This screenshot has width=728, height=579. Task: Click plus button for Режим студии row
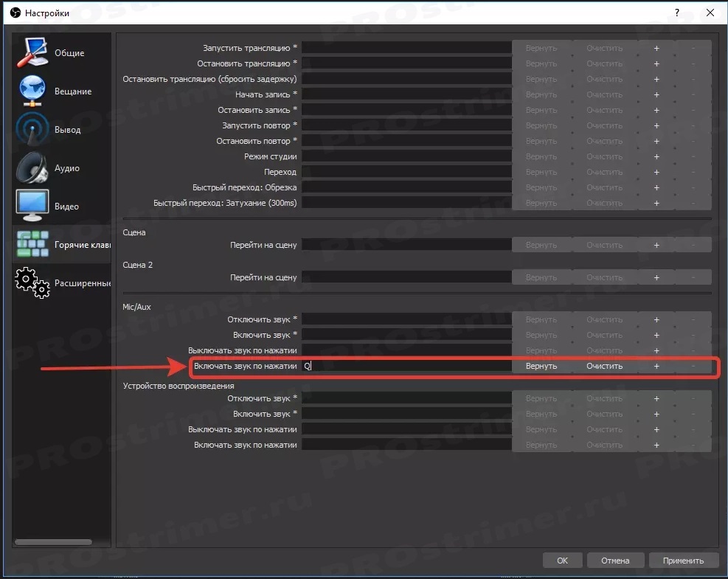click(x=656, y=156)
